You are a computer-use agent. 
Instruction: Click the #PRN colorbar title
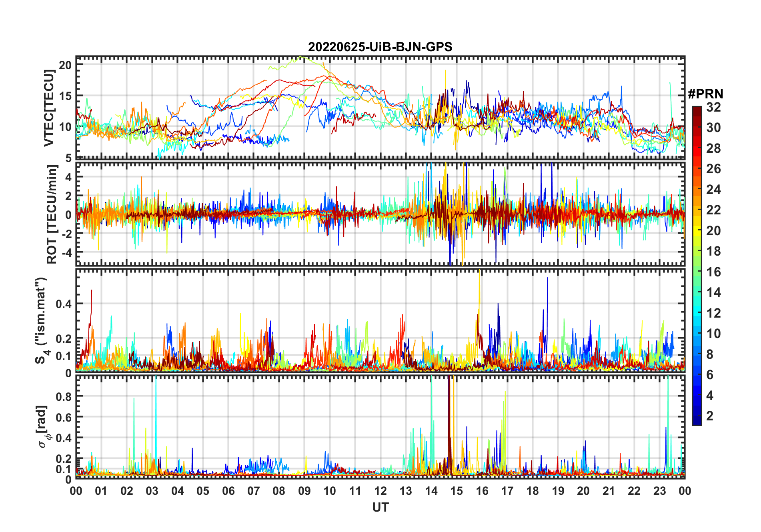[x=706, y=94]
